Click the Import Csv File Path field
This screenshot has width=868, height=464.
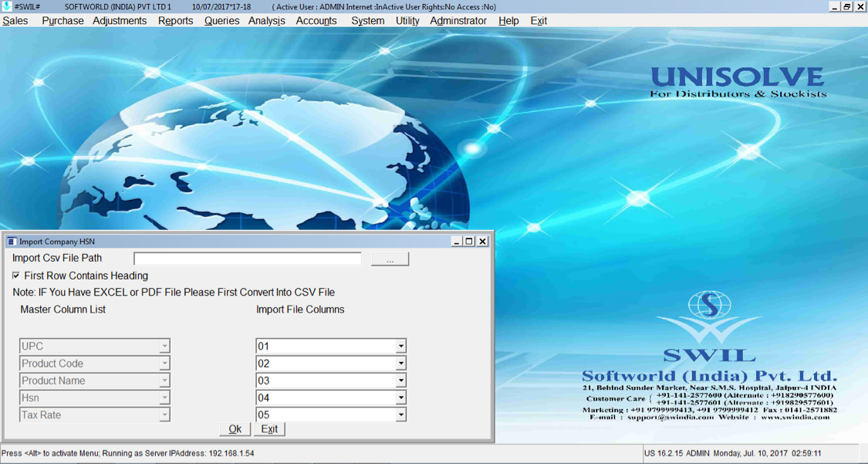[247, 259]
